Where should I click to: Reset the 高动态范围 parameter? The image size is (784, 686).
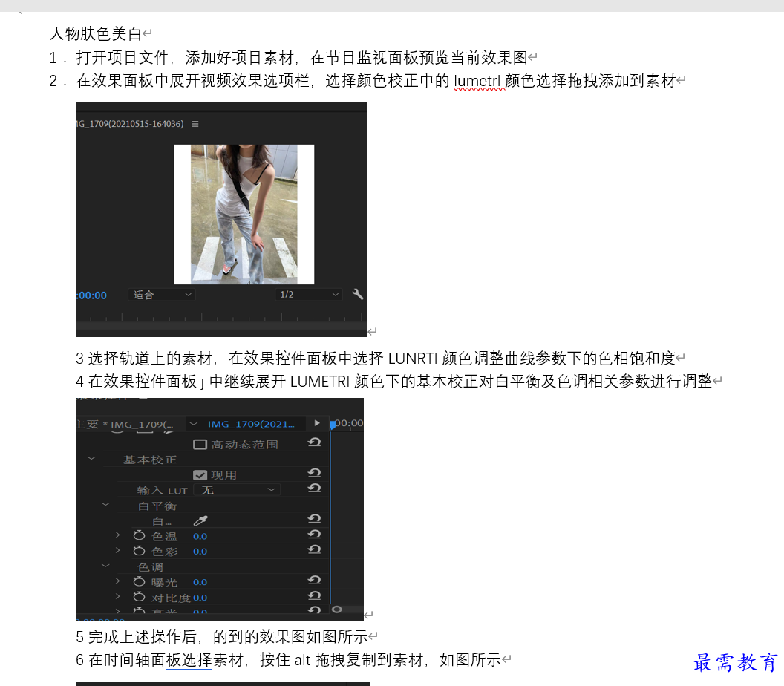[314, 442]
